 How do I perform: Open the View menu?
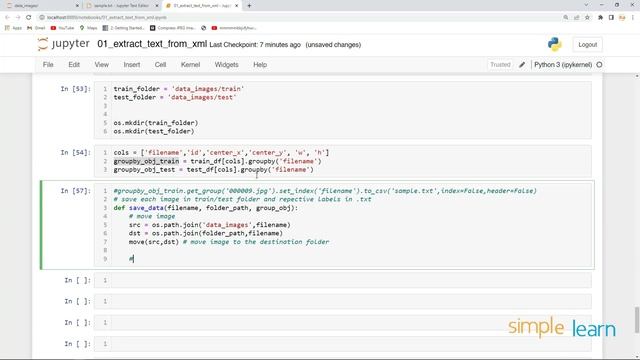point(102,65)
